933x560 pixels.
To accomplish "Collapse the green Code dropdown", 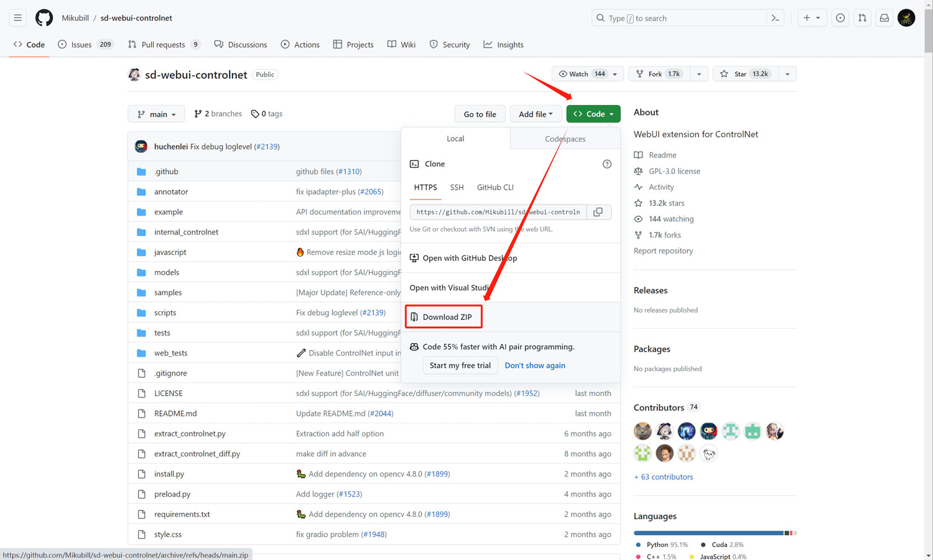I will click(x=593, y=114).
